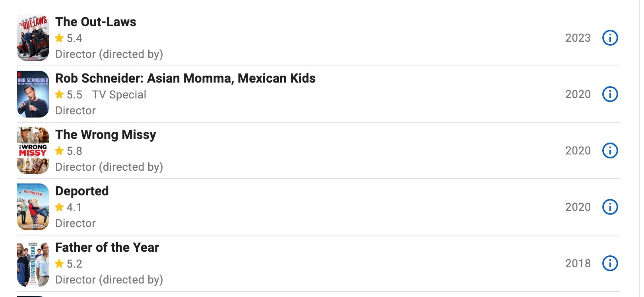The height and width of the screenshot is (297, 644).
Task: Click Father of the Year poster
Action: click(33, 263)
